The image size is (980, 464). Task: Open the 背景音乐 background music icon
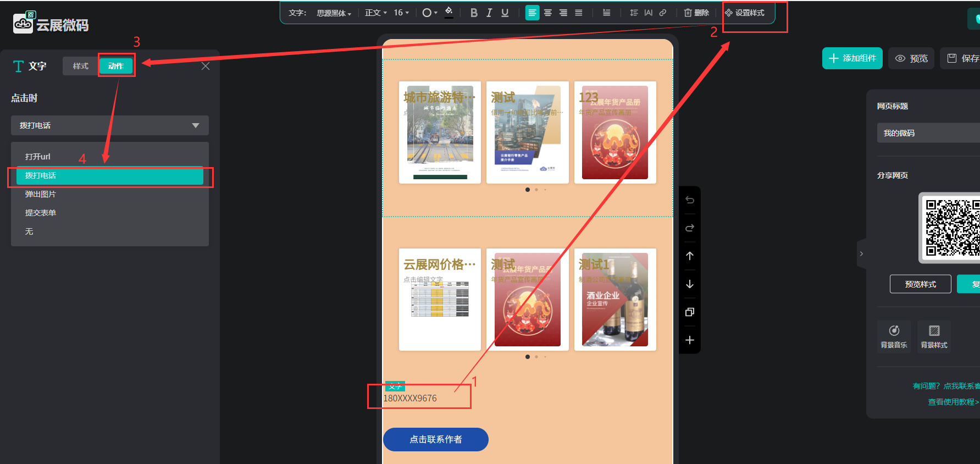coord(894,335)
